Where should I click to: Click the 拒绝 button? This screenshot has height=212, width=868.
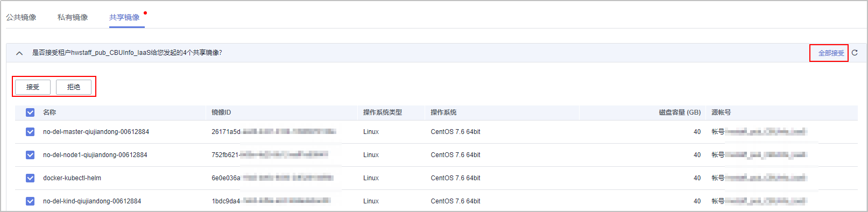coord(74,87)
